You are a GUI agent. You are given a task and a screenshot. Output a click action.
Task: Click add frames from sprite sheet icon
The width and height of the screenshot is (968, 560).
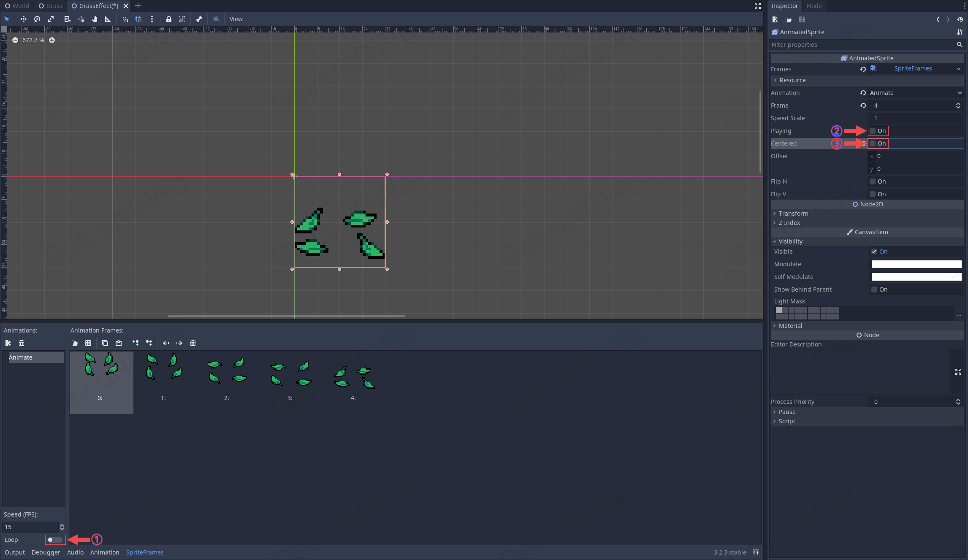point(88,343)
